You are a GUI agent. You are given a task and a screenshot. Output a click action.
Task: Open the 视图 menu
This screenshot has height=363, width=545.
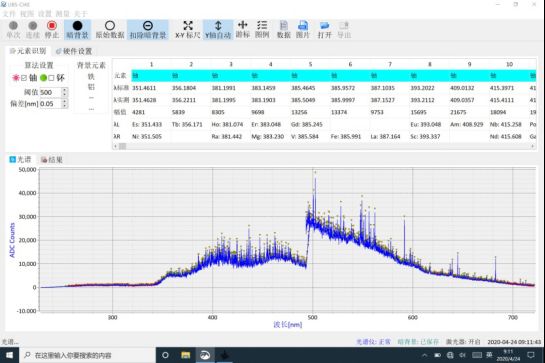tap(27, 14)
